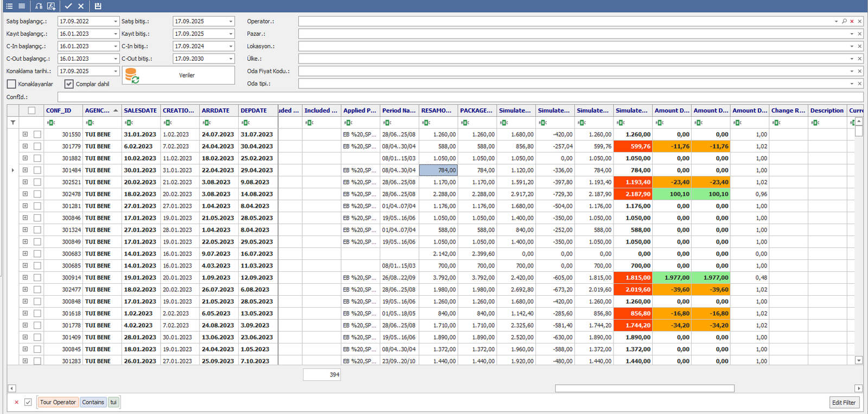The height and width of the screenshot is (414, 868).
Task: Click the red X in Operator field
Action: coord(852,22)
